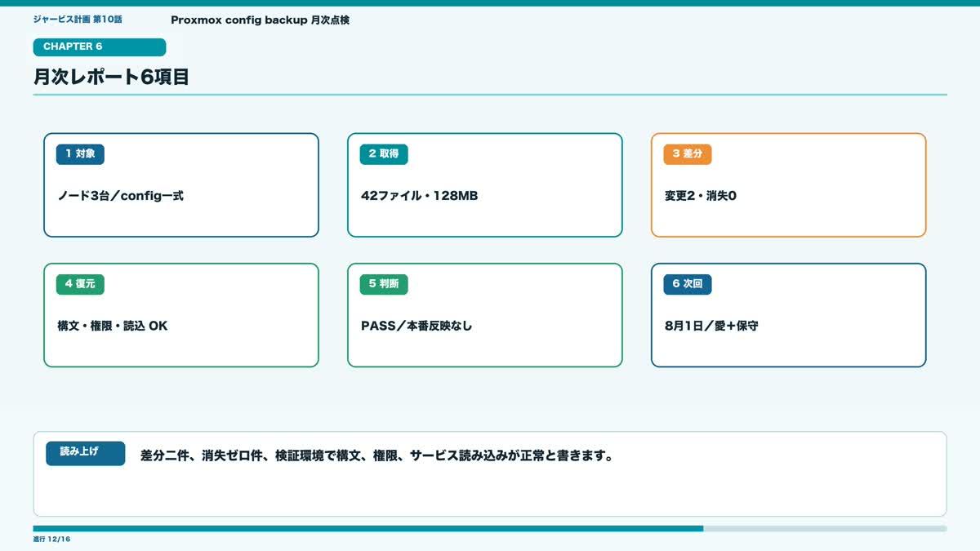980x551 pixels.
Task: Click the 2 取得 badge
Action: coord(384,154)
